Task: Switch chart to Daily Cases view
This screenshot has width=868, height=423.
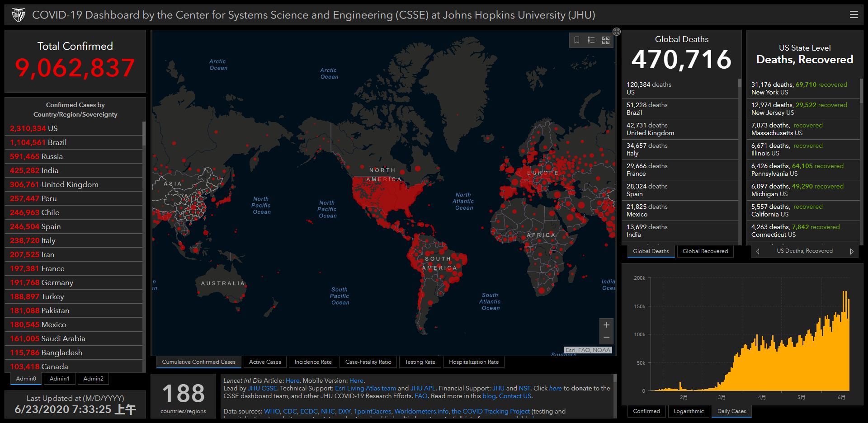Action: click(731, 411)
